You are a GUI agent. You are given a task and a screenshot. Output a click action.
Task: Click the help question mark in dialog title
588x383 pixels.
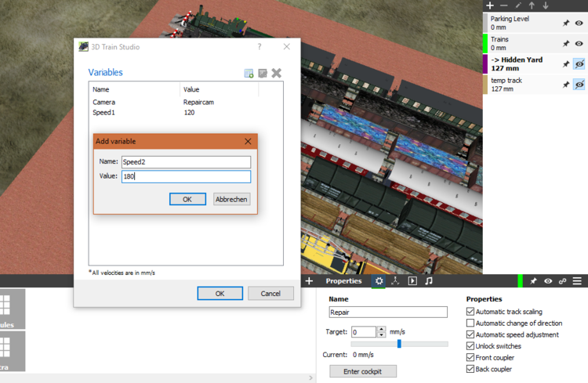(x=260, y=46)
